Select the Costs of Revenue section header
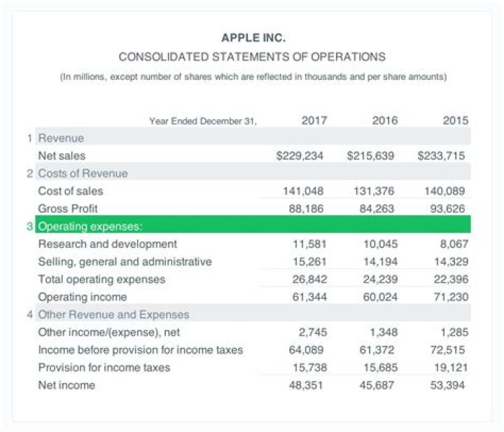 pyautogui.click(x=82, y=173)
